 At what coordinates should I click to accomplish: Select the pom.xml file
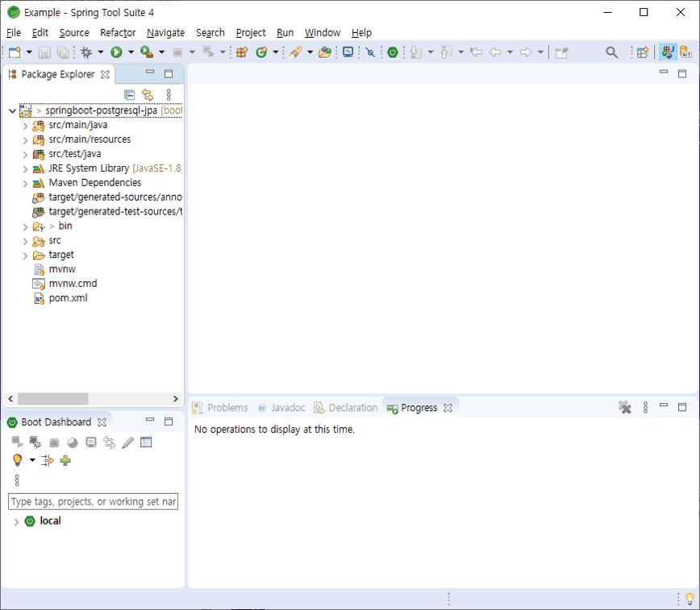(68, 298)
